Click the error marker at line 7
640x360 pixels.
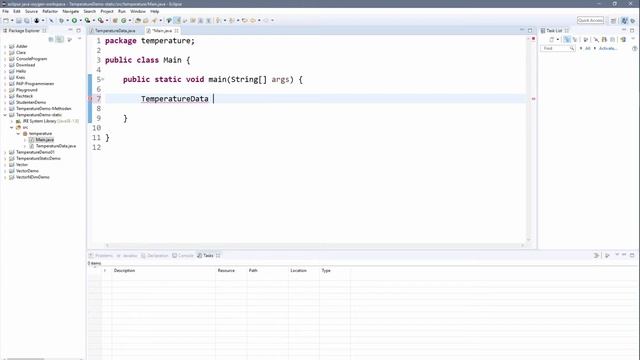[x=90, y=99]
